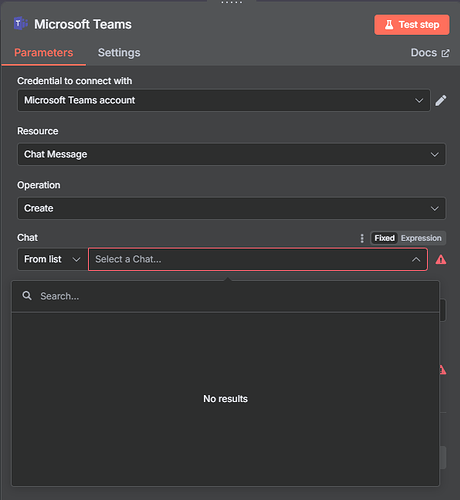Change the From list mode selector

(52, 259)
